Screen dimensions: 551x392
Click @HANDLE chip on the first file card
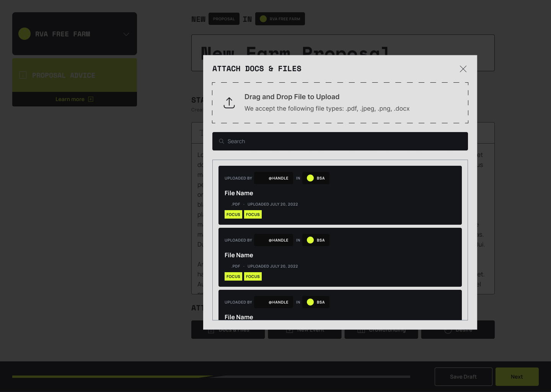coord(274,178)
